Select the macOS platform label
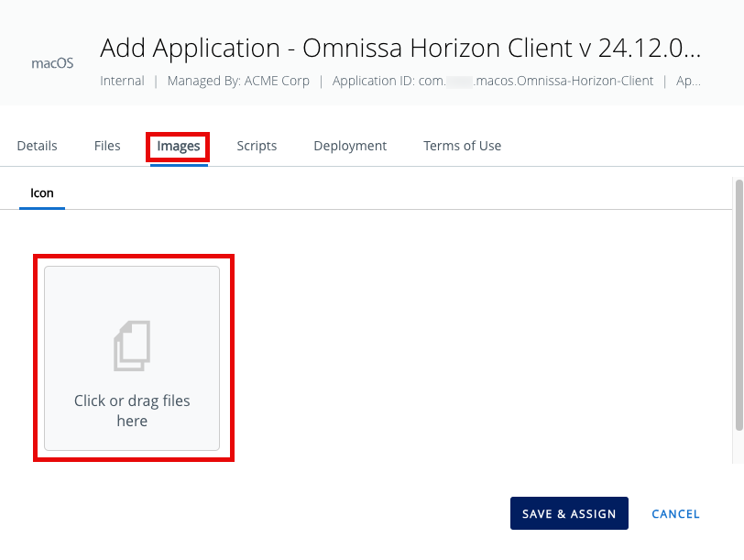 (x=51, y=63)
